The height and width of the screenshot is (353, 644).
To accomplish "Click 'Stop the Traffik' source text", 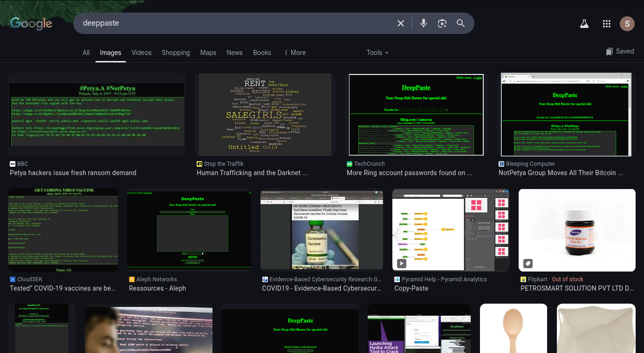I will tap(224, 164).
